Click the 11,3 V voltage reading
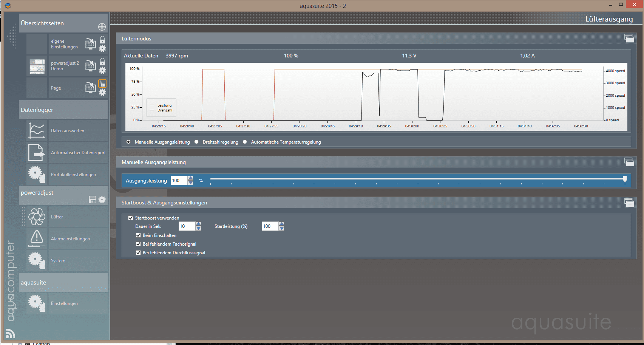This screenshot has width=644, height=345. coord(409,56)
